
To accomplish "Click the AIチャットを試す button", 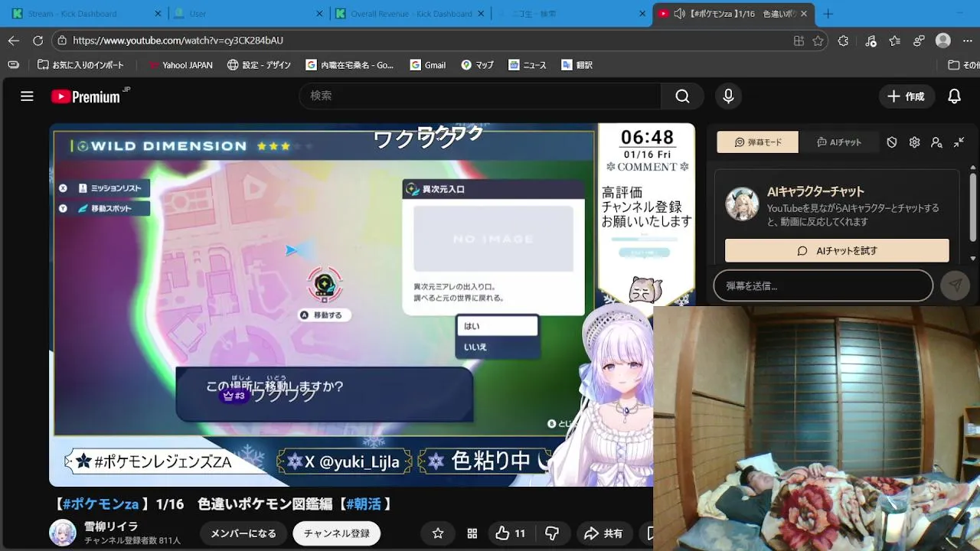I will pos(837,250).
